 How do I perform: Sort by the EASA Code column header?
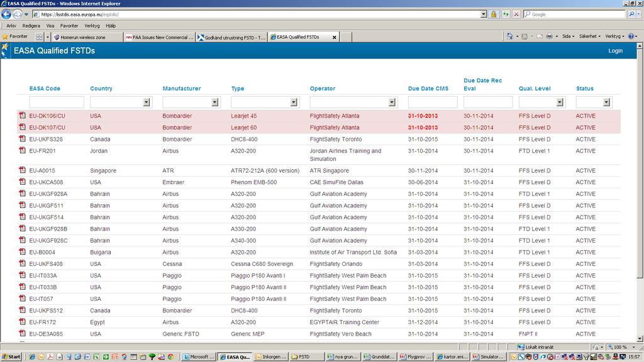tap(45, 88)
